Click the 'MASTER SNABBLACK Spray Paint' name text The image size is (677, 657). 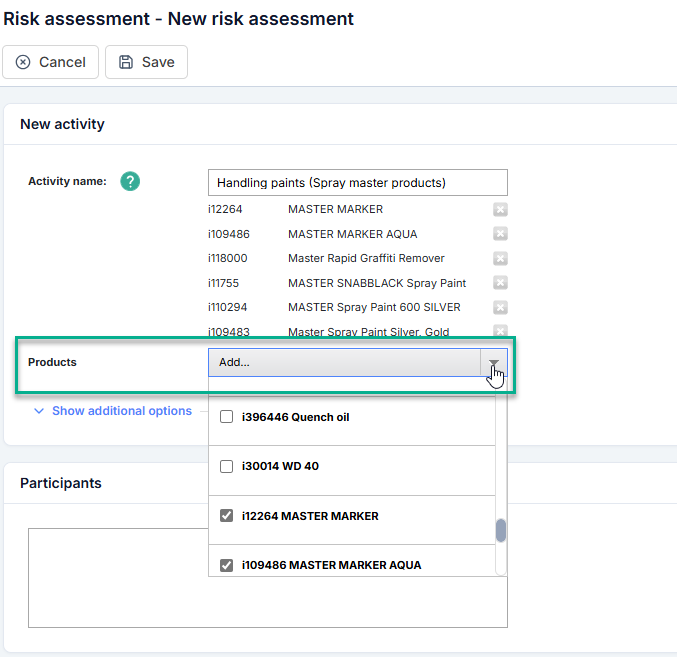point(377,283)
